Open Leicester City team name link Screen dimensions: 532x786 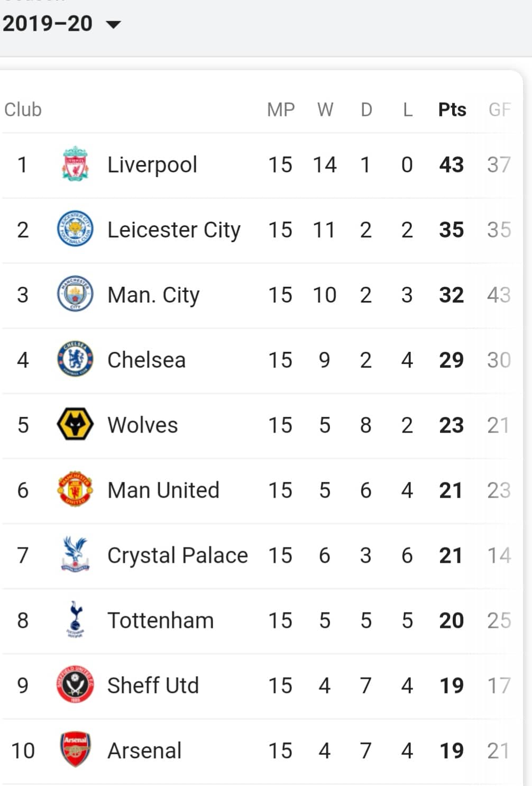click(x=174, y=230)
